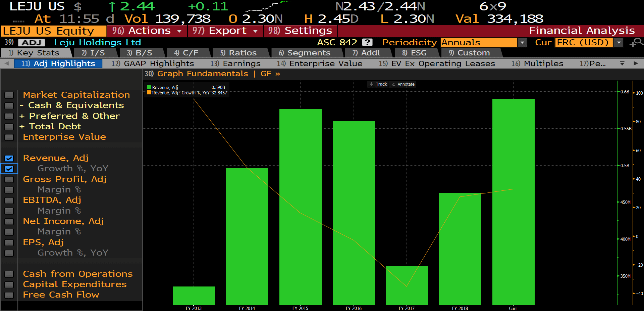Click the EPS Growth %, YoY row
This screenshot has height=311, width=644.
(x=73, y=253)
